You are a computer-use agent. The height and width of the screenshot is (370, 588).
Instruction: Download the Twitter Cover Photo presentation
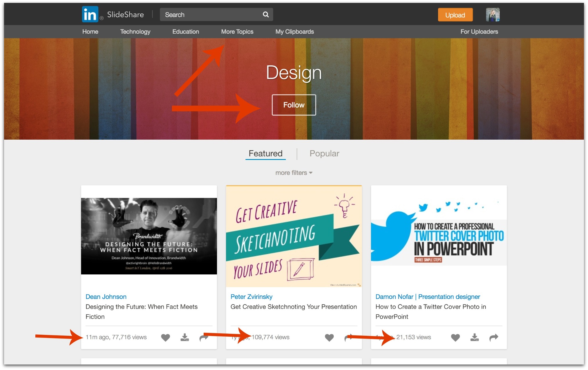coord(474,337)
